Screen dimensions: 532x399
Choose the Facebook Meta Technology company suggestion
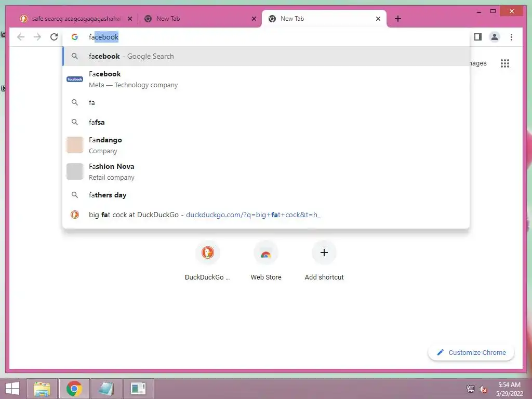point(266,79)
